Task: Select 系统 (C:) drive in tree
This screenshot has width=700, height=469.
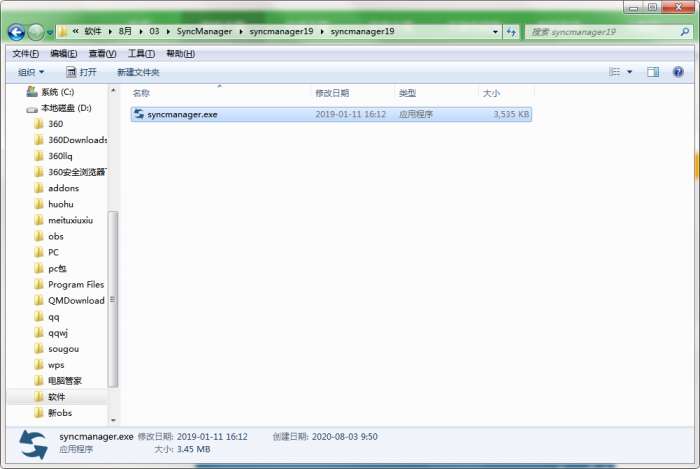Action: (58, 92)
